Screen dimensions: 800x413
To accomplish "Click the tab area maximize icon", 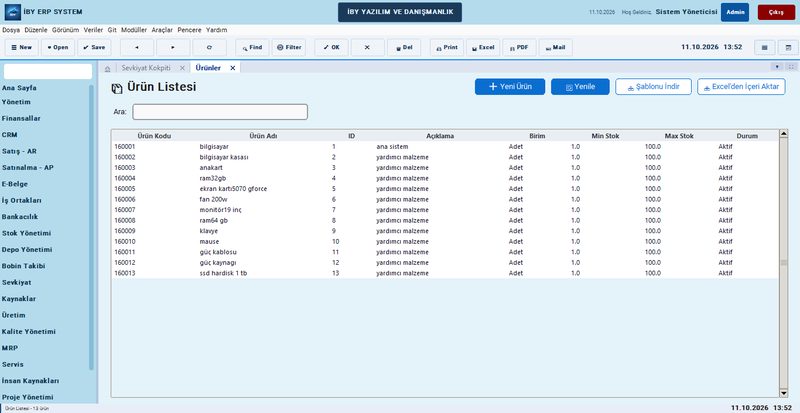I will pos(791,66).
